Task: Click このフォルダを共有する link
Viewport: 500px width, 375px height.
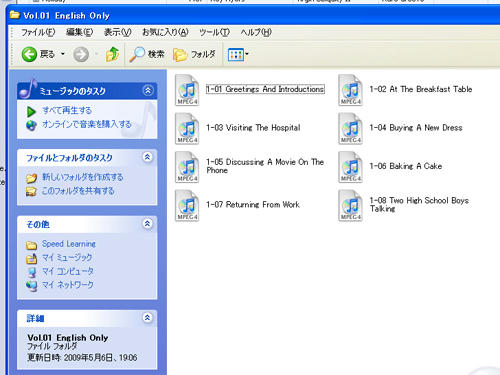Action: coord(78,191)
